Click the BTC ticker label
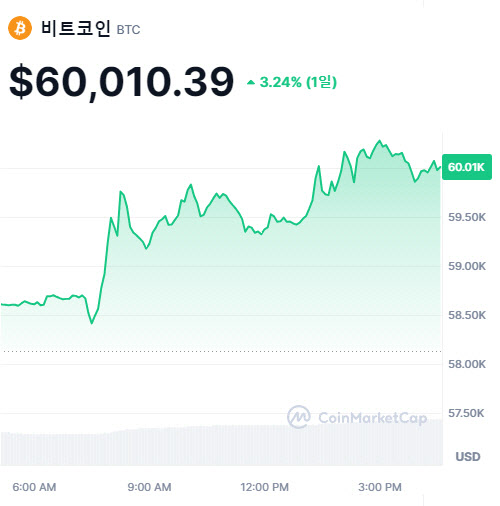Image resolution: width=500 pixels, height=506 pixels. coord(128,30)
